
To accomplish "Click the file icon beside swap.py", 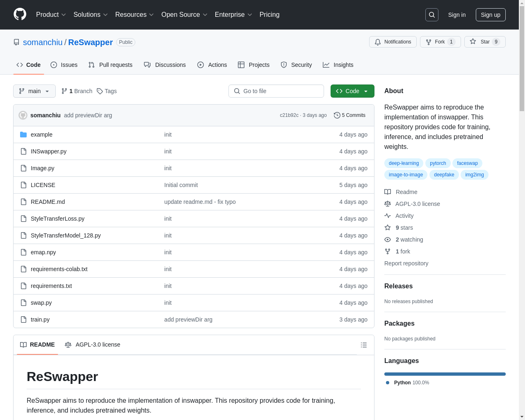I will (x=23, y=303).
